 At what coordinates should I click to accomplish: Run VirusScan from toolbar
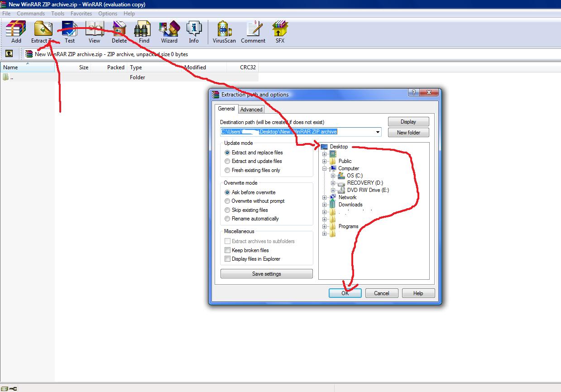[224, 29]
